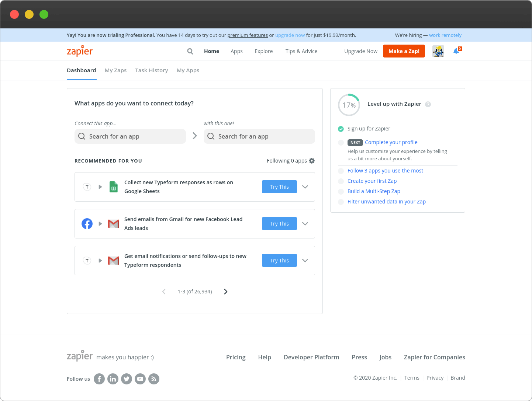Go to next page of recommendations
The width and height of the screenshot is (532, 401).
(226, 292)
